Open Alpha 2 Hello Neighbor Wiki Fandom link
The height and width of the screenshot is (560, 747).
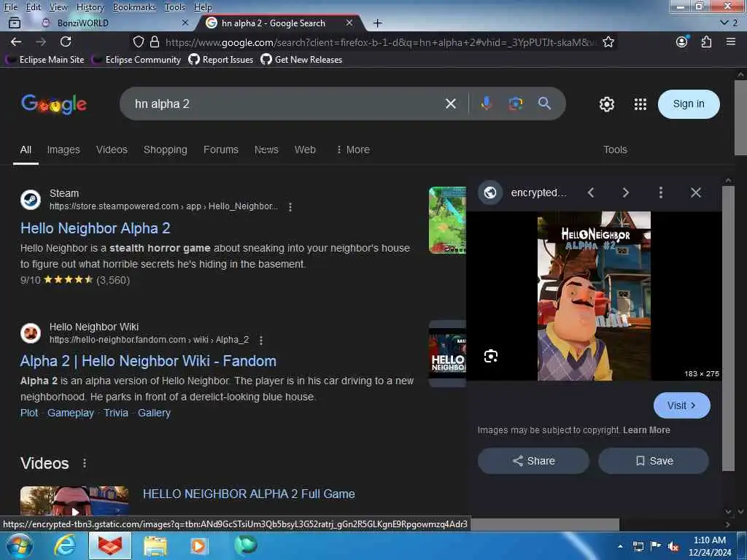tap(148, 361)
